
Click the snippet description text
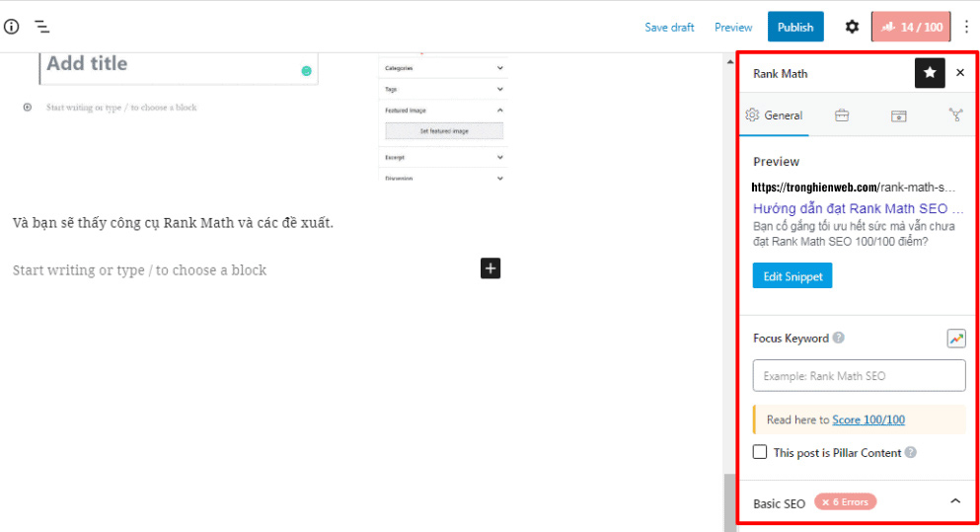[854, 234]
